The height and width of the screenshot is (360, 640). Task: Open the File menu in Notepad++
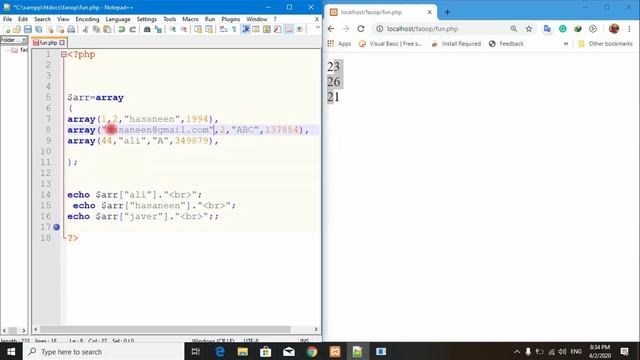tap(7, 19)
